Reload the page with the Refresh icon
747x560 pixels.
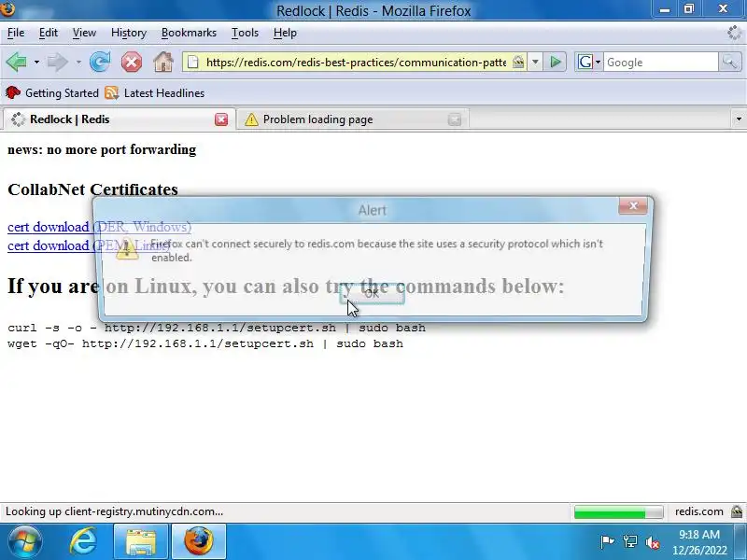(x=100, y=62)
